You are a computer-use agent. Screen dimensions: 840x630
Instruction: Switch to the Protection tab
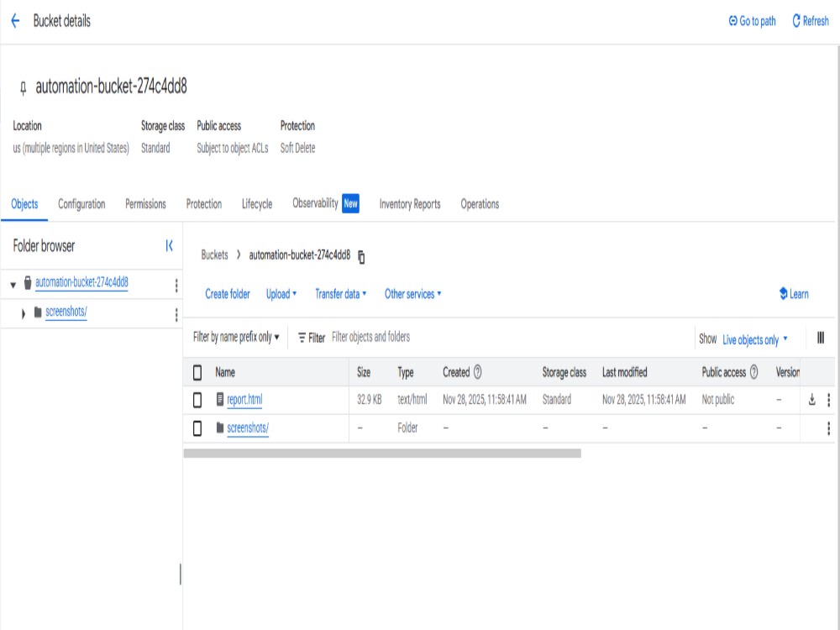(203, 204)
